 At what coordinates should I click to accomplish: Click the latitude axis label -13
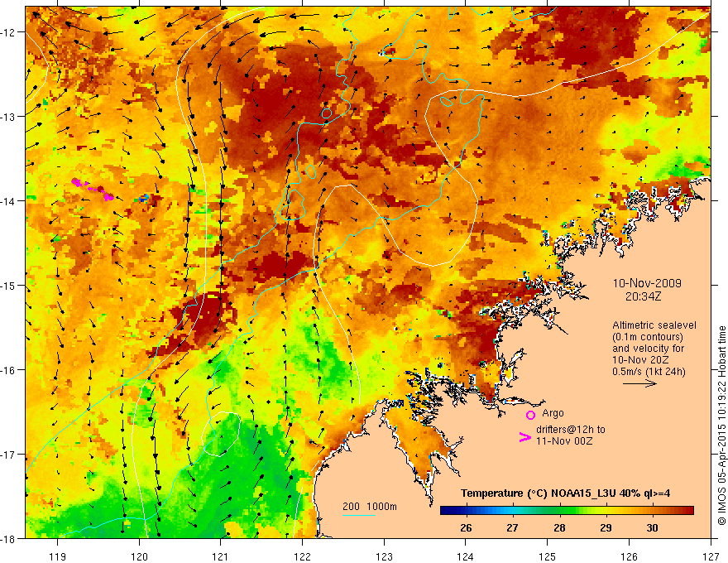[x=9, y=117]
